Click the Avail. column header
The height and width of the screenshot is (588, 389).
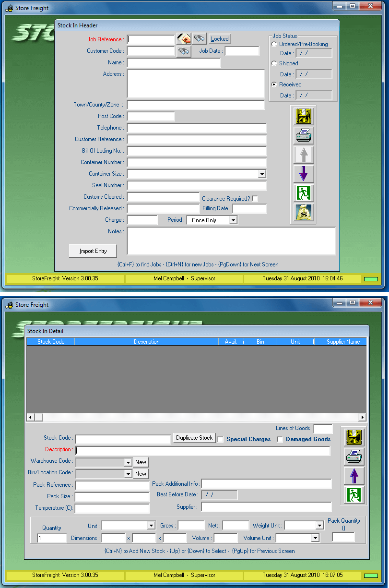(x=231, y=342)
